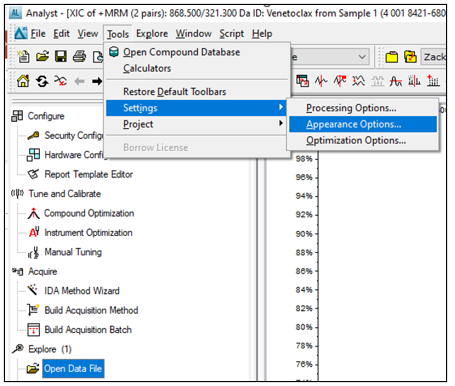The width and height of the screenshot is (455, 386).
Task: Click the Tools menu header
Action: tap(118, 34)
